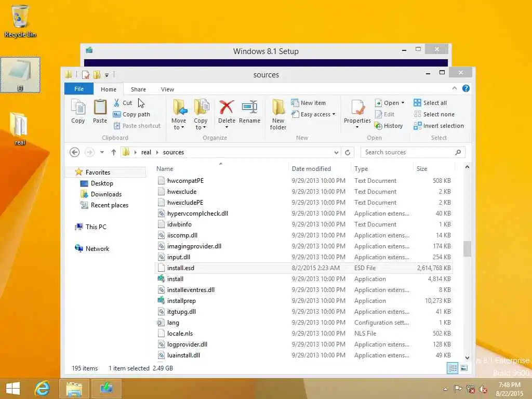The image size is (532, 399).
Task: Select Recycle Bin on the desktop
Action: click(20, 21)
